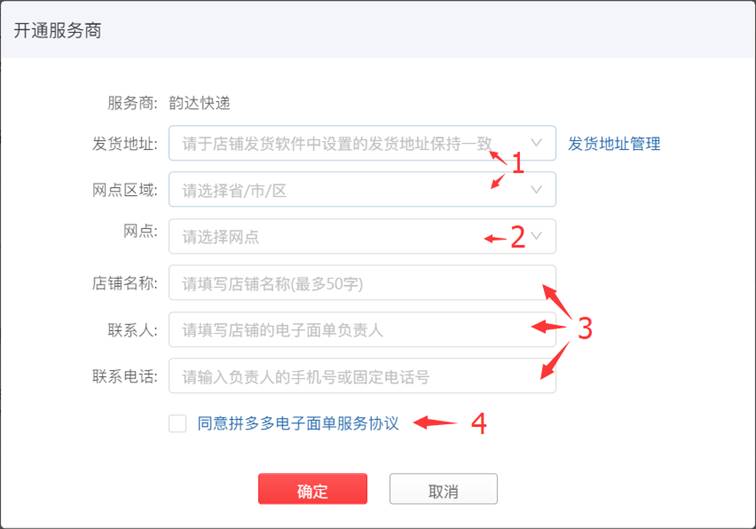The image size is (756, 529).
Task: Click the 开通服务商 dialog title
Action: point(57,30)
